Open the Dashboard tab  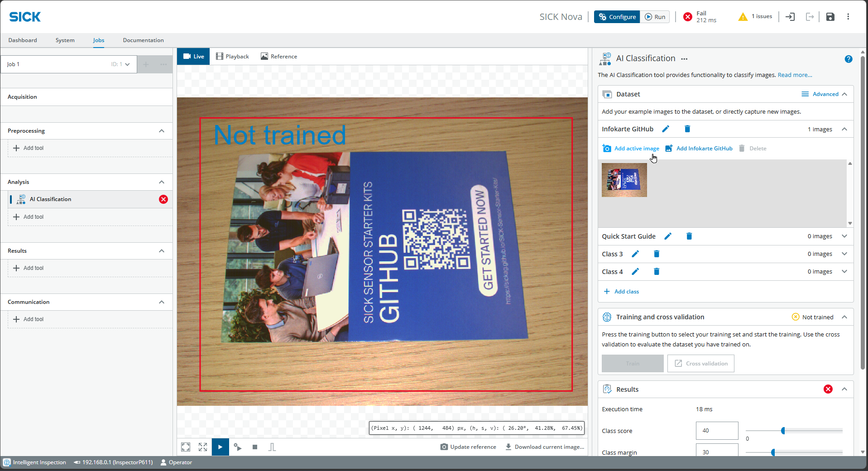click(23, 40)
